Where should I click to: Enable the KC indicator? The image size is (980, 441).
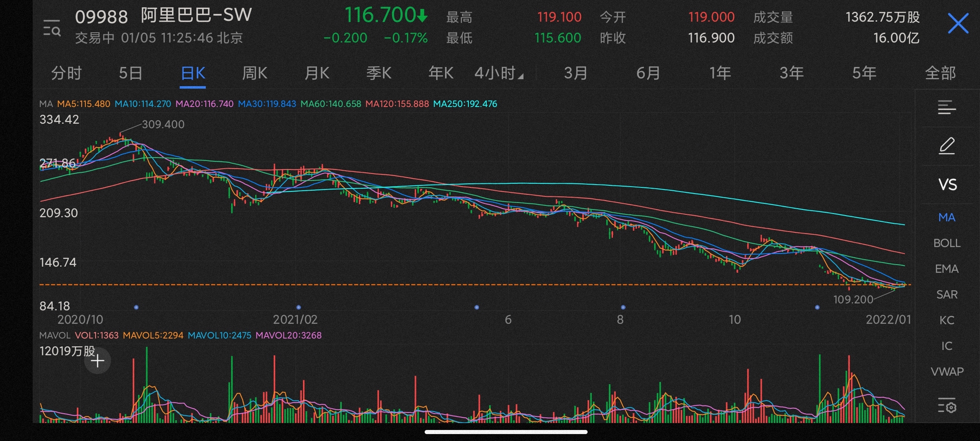[947, 320]
